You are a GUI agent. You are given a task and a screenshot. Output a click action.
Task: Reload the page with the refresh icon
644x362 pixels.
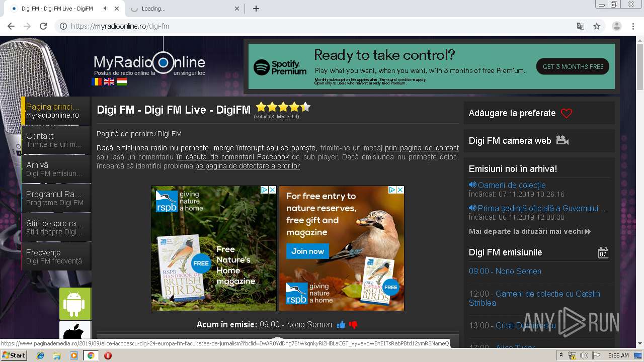(43, 26)
